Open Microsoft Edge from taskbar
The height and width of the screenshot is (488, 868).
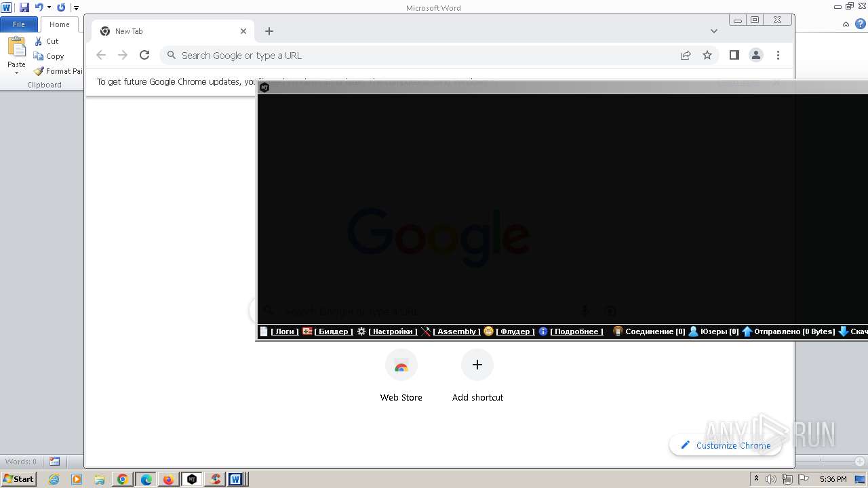coord(146,479)
